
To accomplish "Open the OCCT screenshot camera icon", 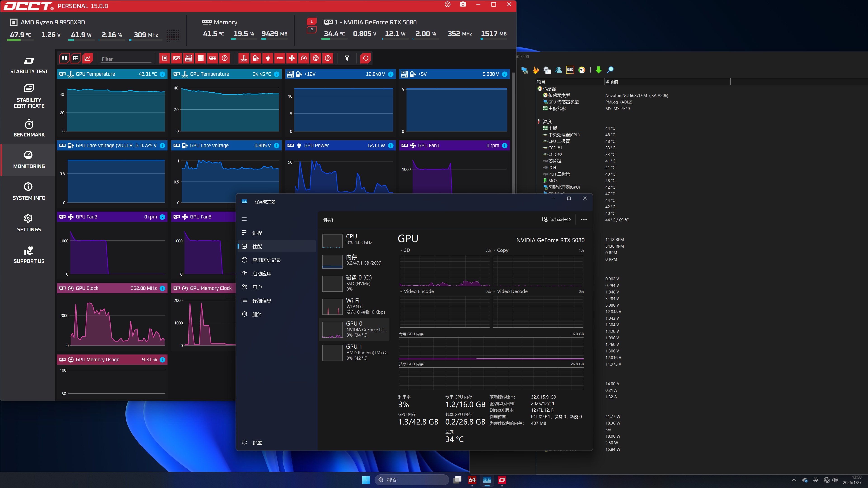I will point(463,5).
